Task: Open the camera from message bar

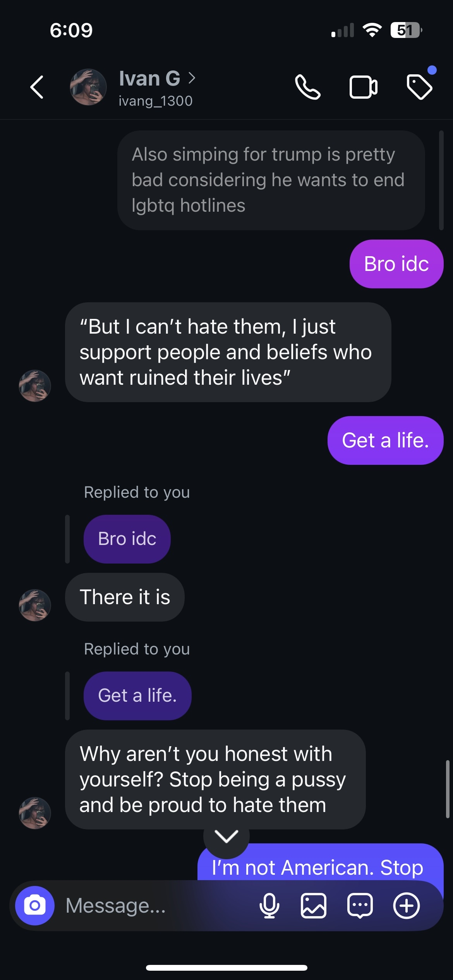Action: 35,905
